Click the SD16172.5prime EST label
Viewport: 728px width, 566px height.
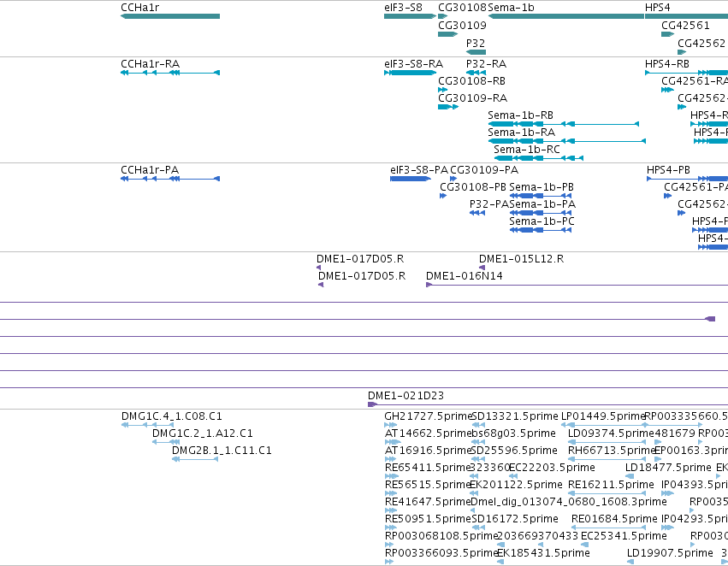point(515,519)
